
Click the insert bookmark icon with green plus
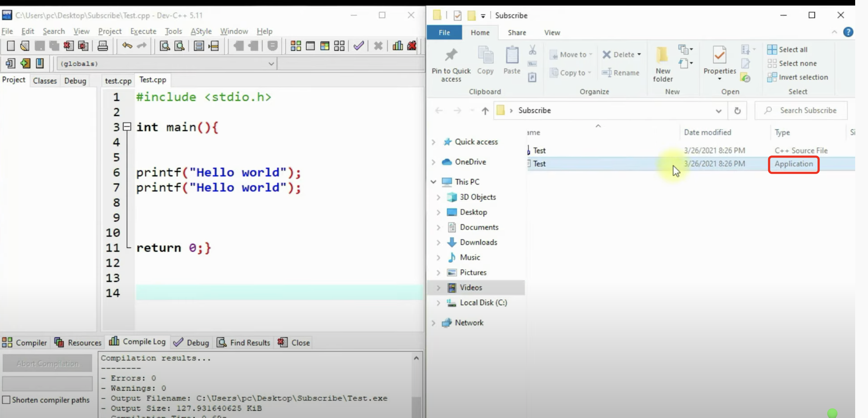[25, 63]
